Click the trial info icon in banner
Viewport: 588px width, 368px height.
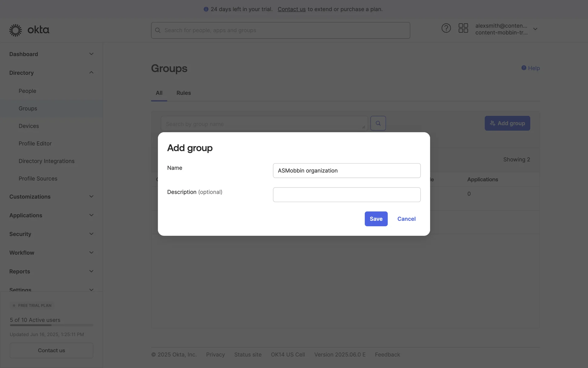pos(206,9)
